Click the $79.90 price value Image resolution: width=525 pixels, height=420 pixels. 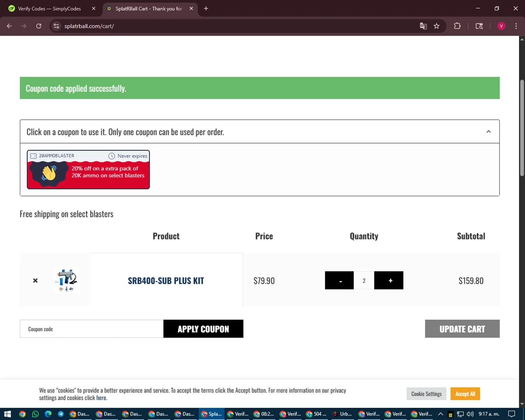(x=264, y=281)
